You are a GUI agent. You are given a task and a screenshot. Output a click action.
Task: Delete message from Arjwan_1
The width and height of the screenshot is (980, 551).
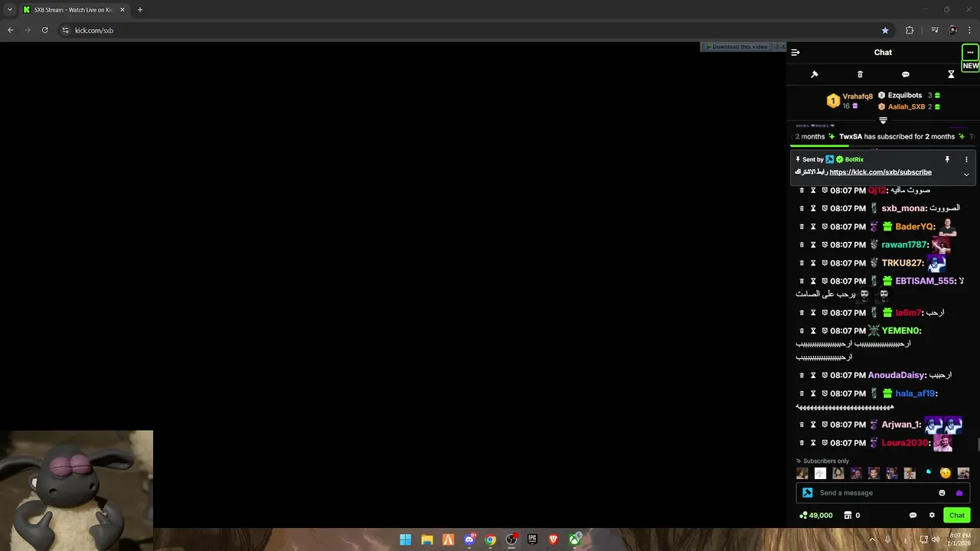pyautogui.click(x=802, y=425)
